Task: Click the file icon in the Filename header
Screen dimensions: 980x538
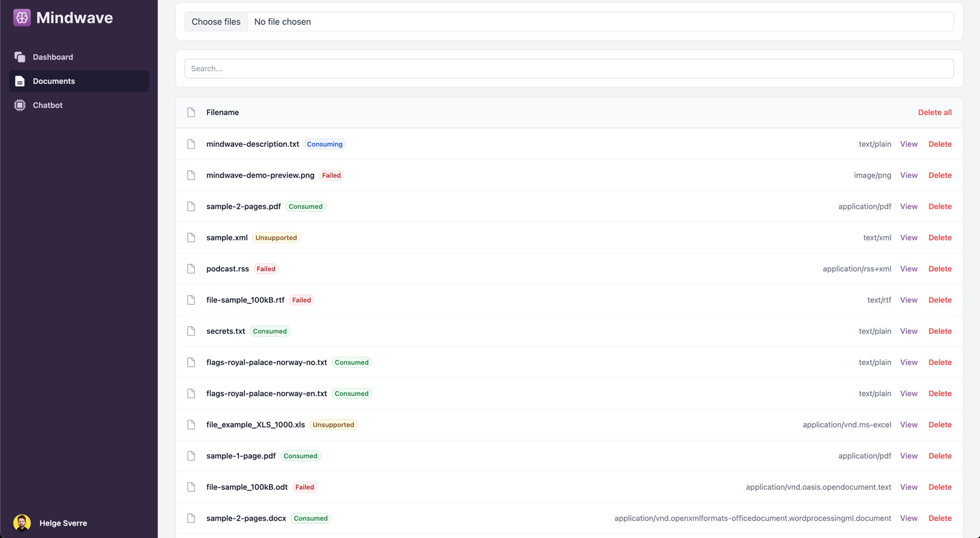Action: point(191,112)
